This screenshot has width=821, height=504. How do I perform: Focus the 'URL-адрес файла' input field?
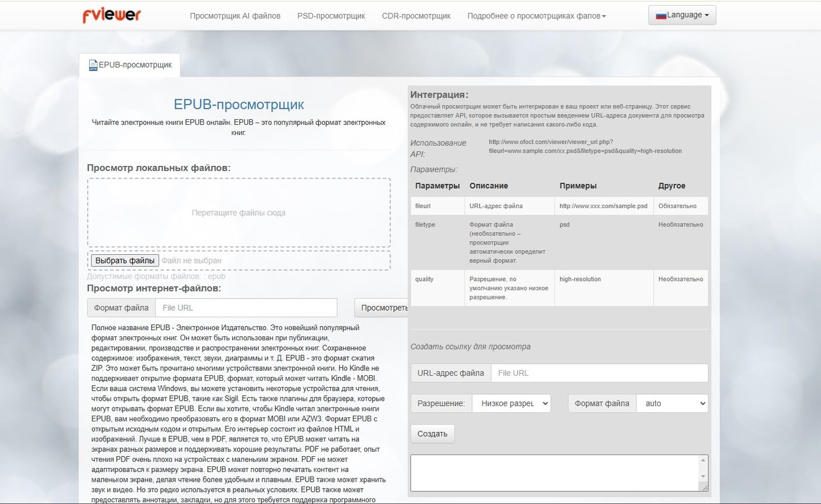599,373
